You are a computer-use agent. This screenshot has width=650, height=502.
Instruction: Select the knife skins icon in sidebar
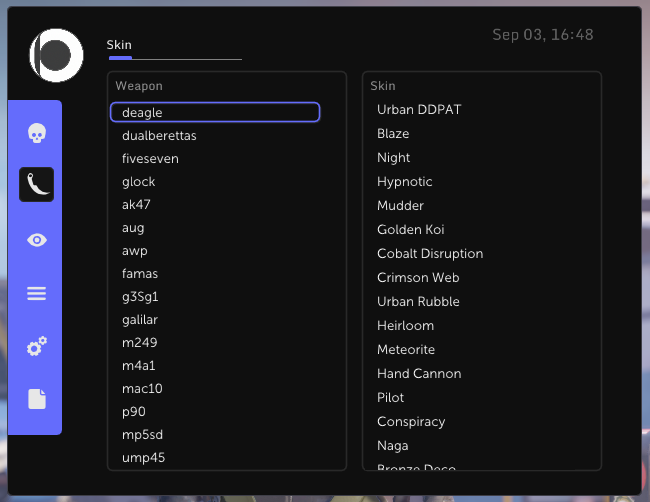coord(36,185)
